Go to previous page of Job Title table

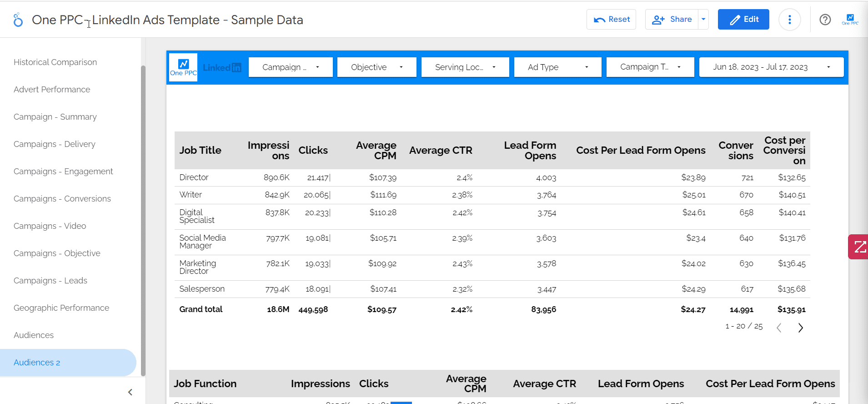pyautogui.click(x=779, y=328)
